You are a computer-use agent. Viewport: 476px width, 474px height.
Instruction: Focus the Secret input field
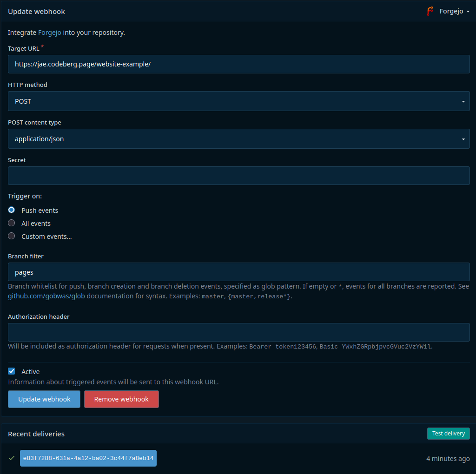point(238,175)
